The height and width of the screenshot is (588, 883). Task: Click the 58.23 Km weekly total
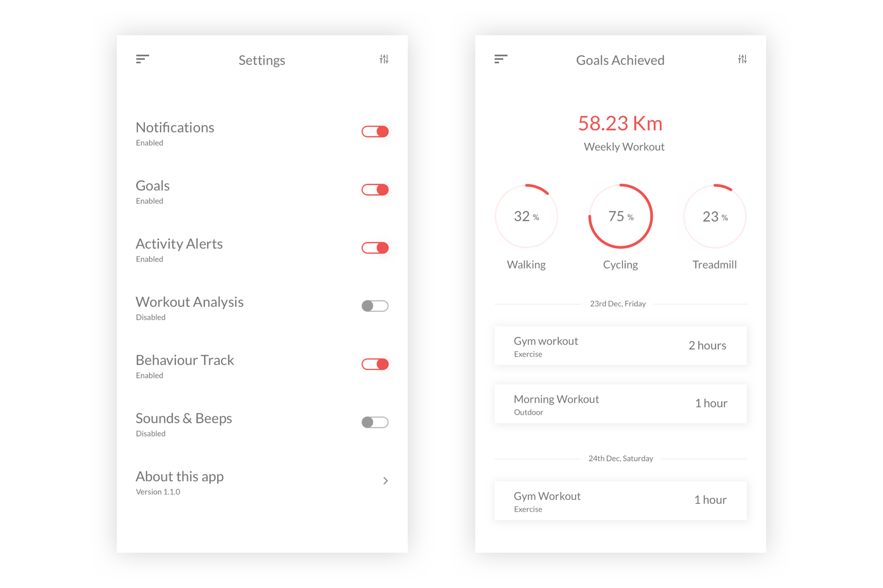(x=620, y=123)
